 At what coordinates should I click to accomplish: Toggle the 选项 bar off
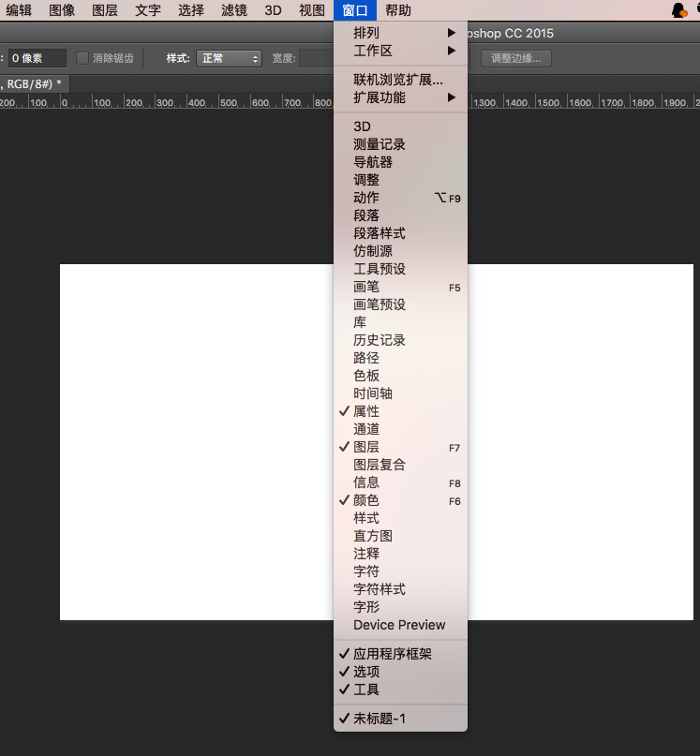tap(400, 672)
